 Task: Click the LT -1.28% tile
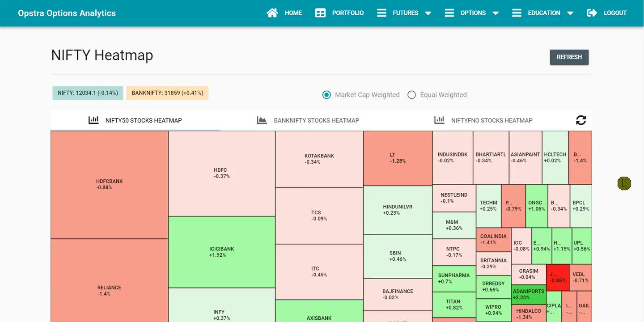pyautogui.click(x=398, y=158)
